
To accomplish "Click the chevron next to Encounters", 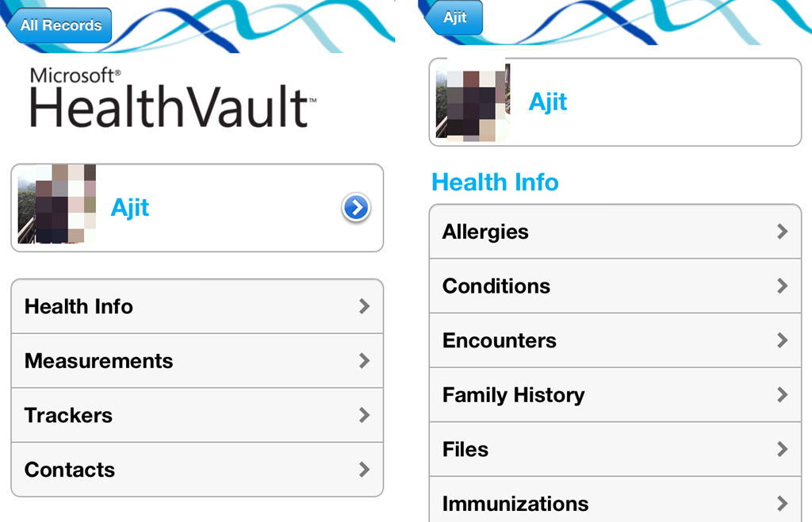I will tap(782, 340).
